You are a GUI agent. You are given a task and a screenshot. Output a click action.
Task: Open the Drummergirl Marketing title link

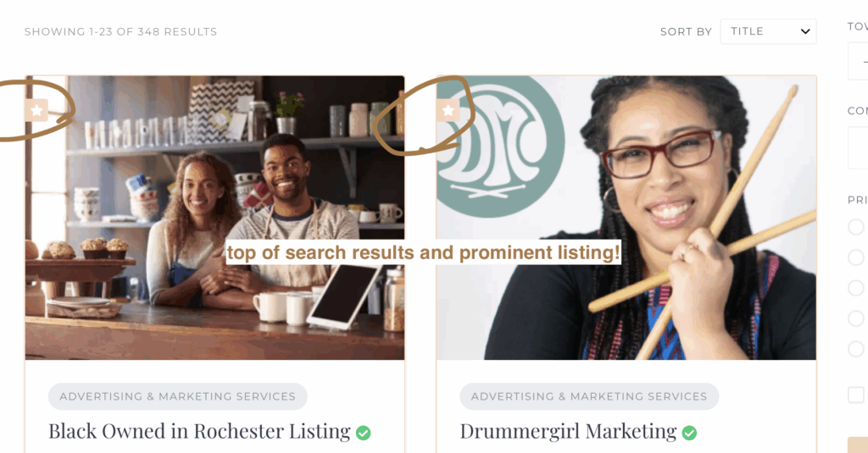[x=568, y=432]
